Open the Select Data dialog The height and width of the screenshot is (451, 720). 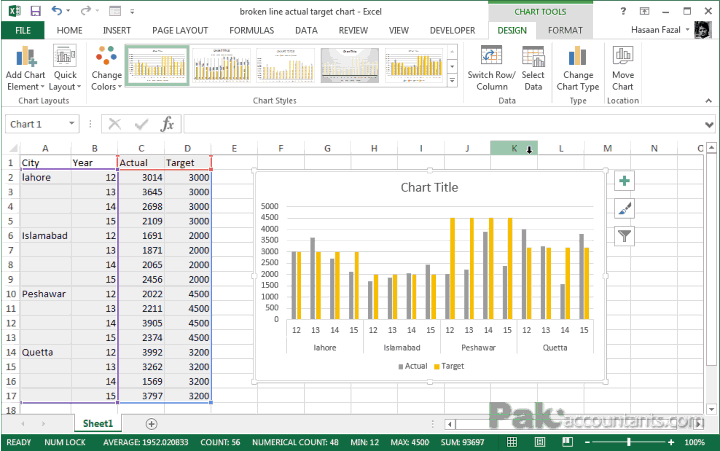[533, 68]
